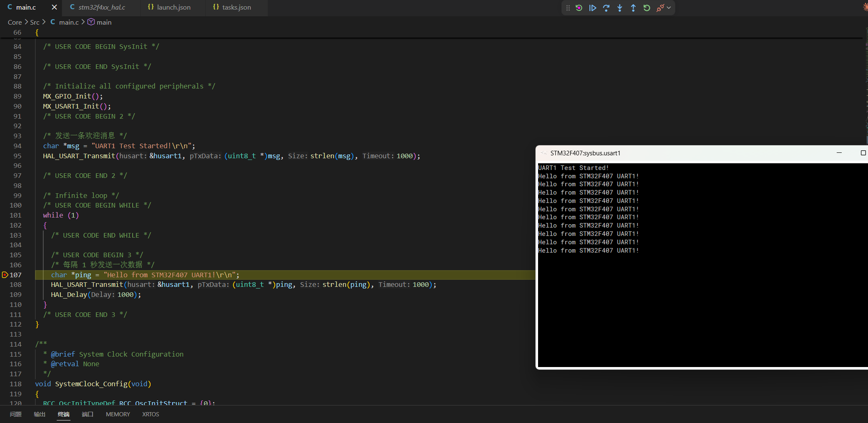Click the sticky scroll header line 66
868x423 pixels.
432,32
